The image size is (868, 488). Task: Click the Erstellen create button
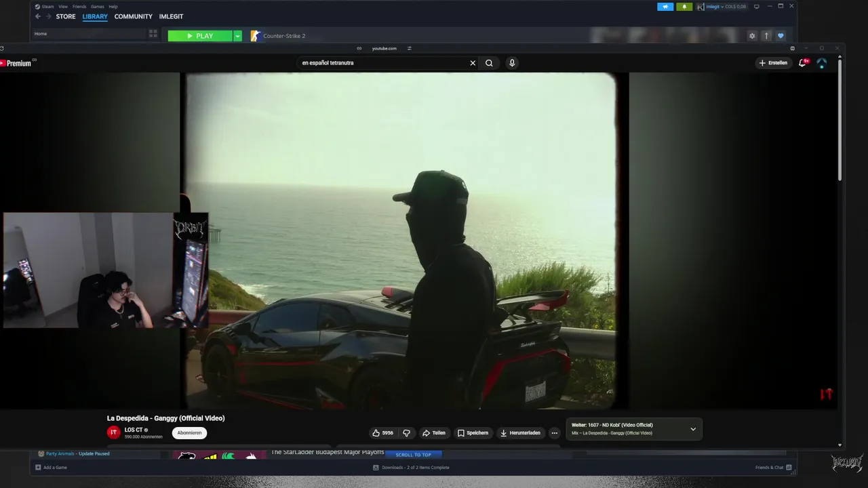pyautogui.click(x=773, y=63)
